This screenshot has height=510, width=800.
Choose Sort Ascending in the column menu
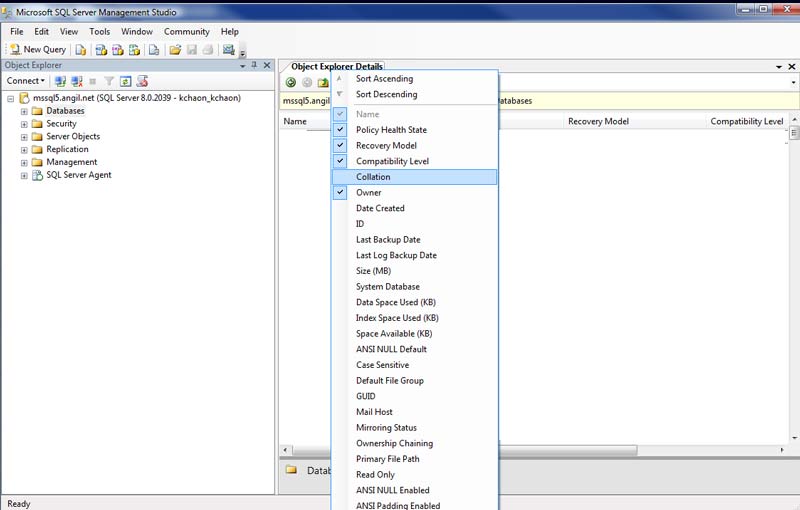414,79
